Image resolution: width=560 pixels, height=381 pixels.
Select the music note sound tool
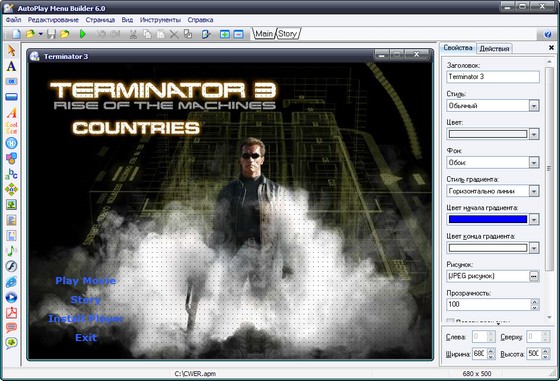(11, 251)
